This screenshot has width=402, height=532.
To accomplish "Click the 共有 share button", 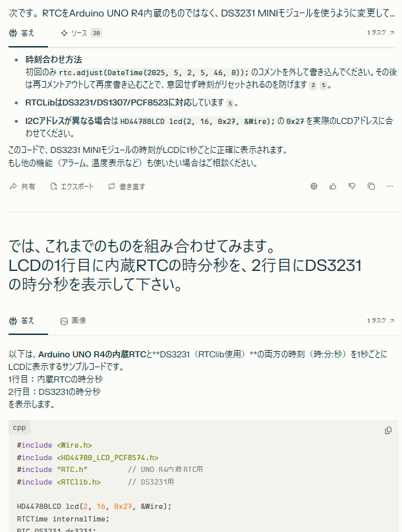I will coord(22,187).
